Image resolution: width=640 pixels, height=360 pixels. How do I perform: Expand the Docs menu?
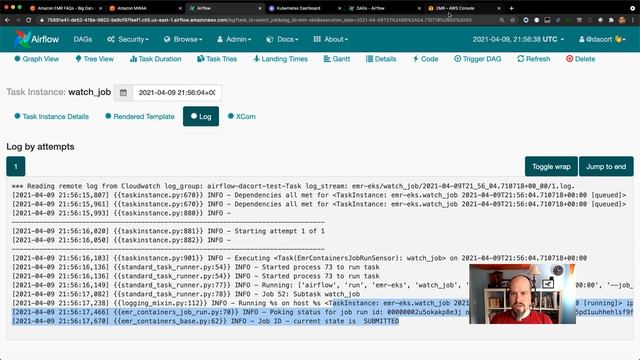[x=282, y=39]
